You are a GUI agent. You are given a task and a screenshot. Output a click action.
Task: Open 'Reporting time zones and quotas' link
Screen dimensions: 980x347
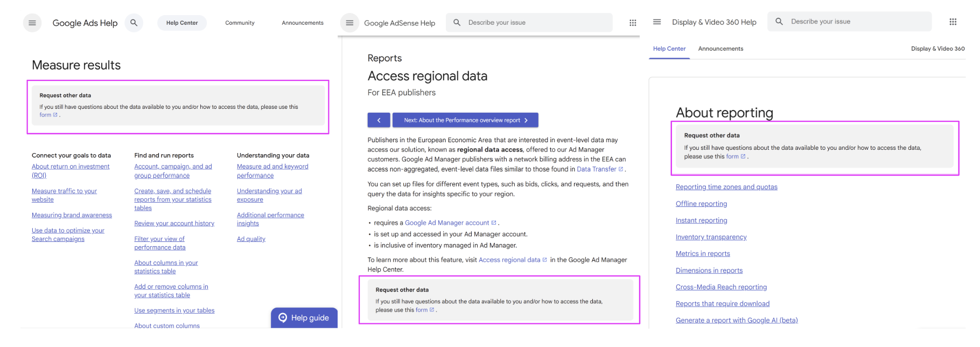[726, 187]
